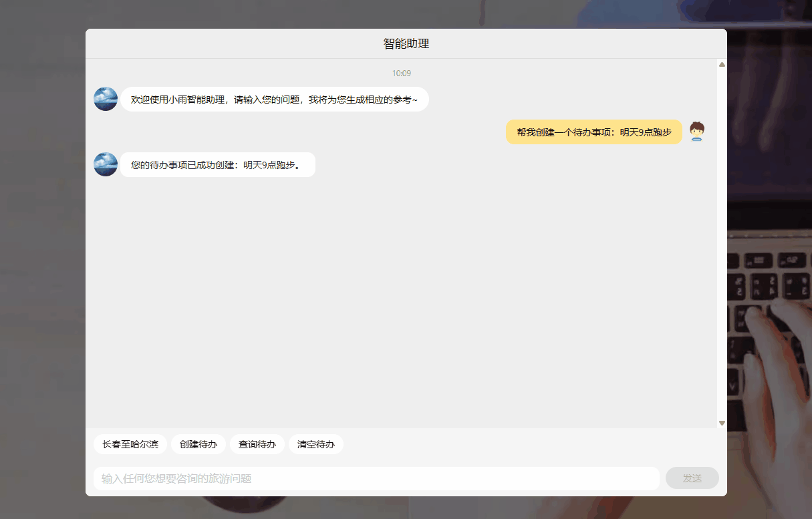Click the scrollbar down arrow in chat
Image resolution: width=812 pixels, height=519 pixels.
click(x=722, y=423)
